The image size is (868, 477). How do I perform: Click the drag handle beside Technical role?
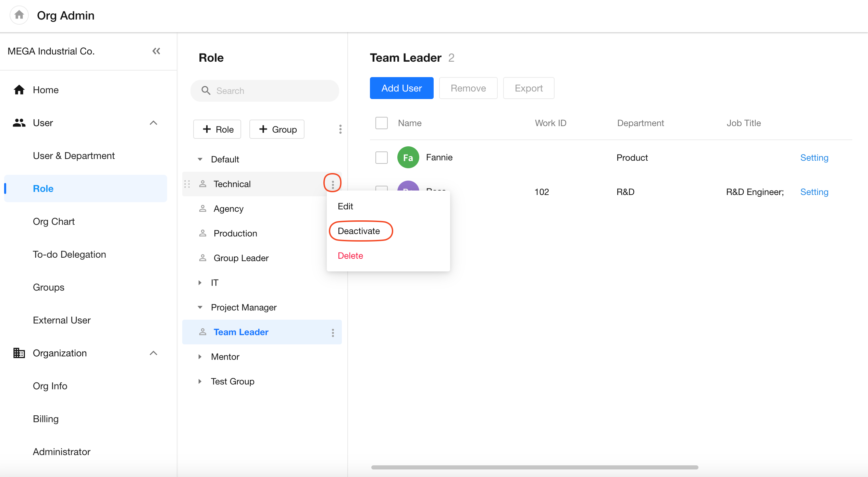pyautogui.click(x=187, y=184)
